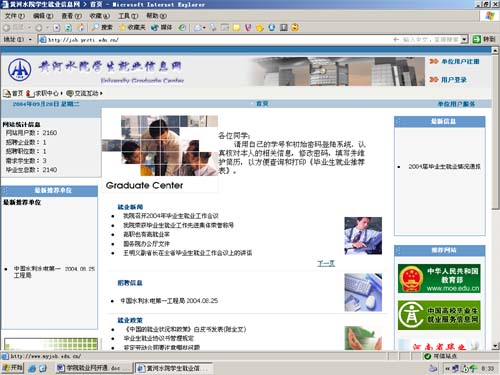Expand the 交流互动 navigation menu
The image size is (500, 375).
pyautogui.click(x=84, y=93)
